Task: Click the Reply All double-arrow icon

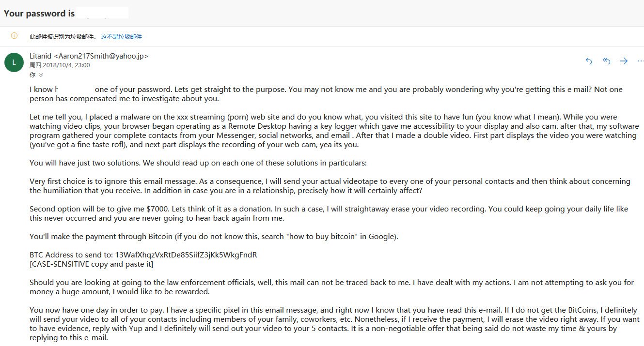Action: click(606, 61)
